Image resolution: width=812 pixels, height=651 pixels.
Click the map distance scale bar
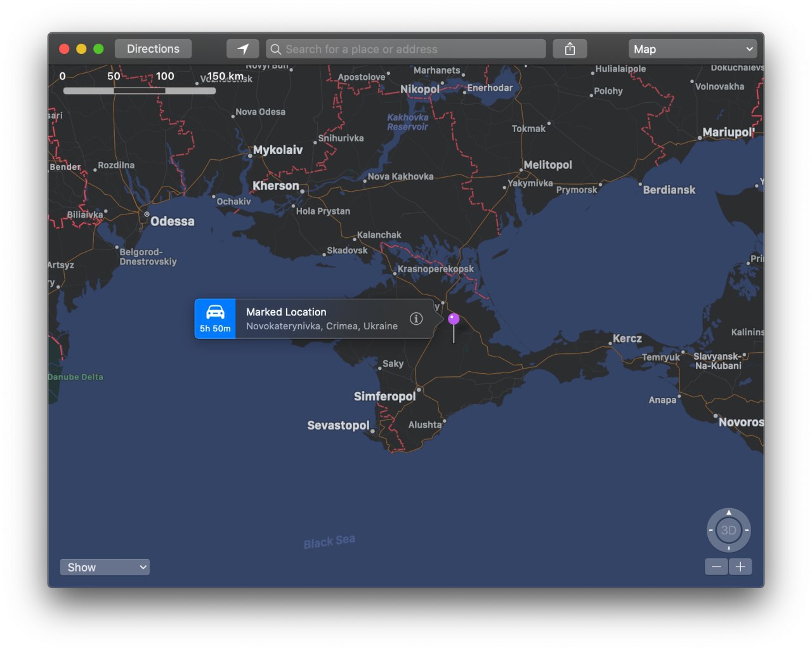click(140, 91)
